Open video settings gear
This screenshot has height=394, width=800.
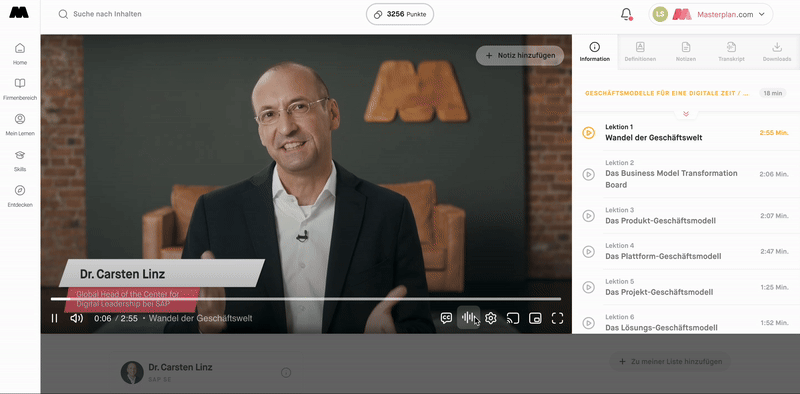click(x=491, y=318)
